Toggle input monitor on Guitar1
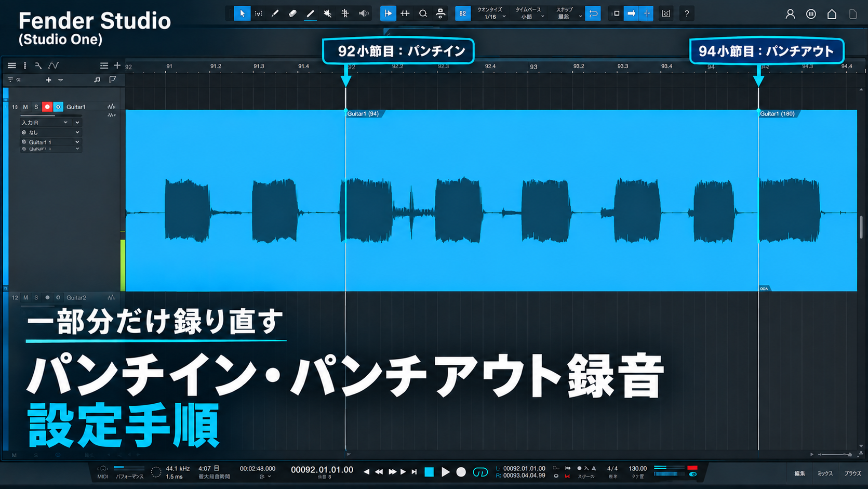Screen dimensions: 868x489 point(58,107)
